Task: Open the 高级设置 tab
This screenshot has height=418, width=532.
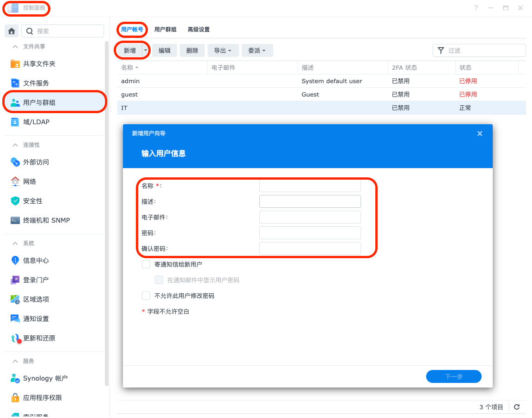Action: [198, 30]
